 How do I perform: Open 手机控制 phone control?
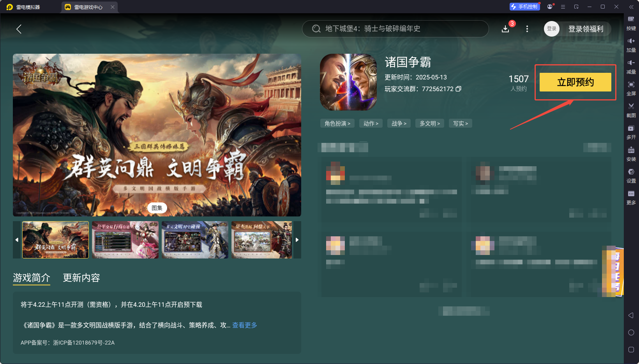[524, 7]
